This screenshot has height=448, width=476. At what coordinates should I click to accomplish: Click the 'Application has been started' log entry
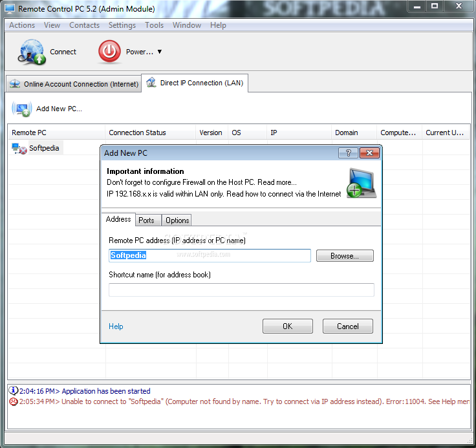[x=85, y=391]
